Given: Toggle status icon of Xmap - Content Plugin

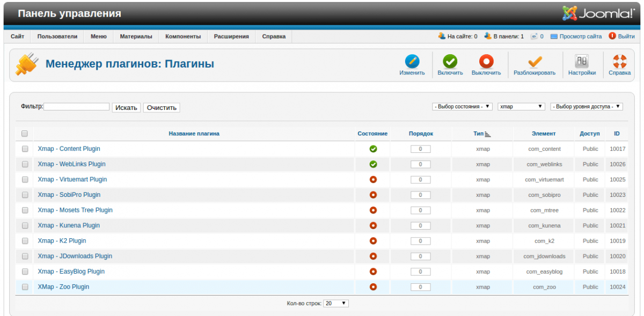Looking at the screenshot, I should tap(373, 149).
